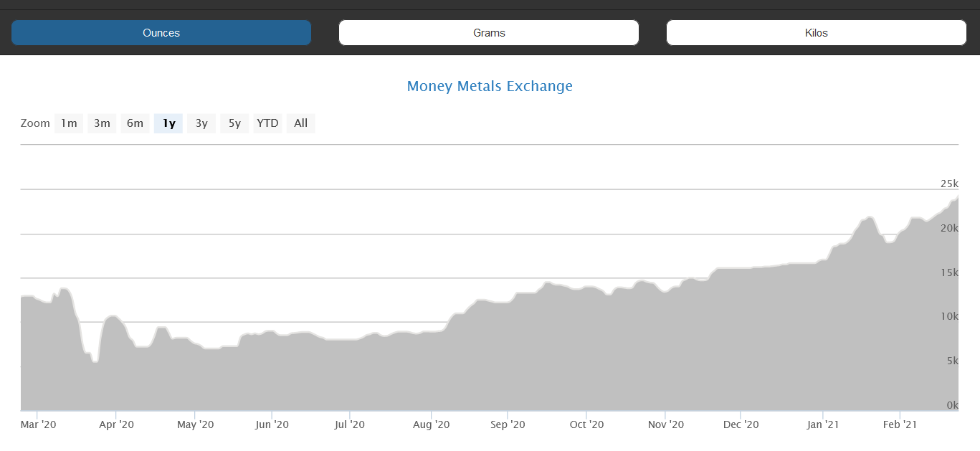The height and width of the screenshot is (451, 980).
Task: Click the Jun '20 axis label
Action: (272, 424)
